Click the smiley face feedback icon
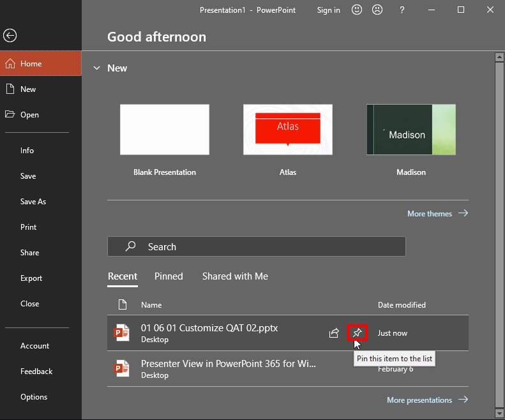Image resolution: width=505 pixels, height=420 pixels. 358,10
